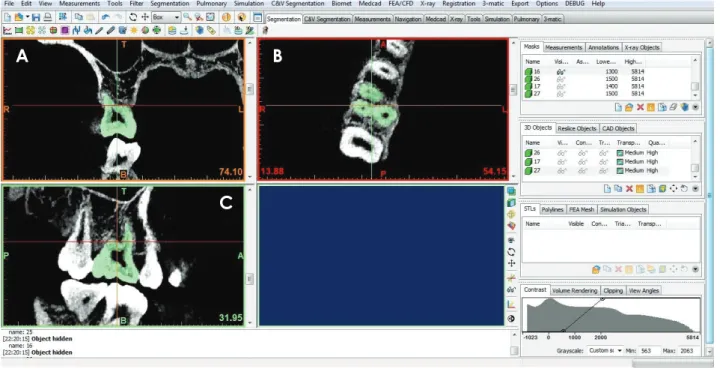
Task: Click the load STL icon in STLs panel
Action: pyautogui.click(x=596, y=269)
